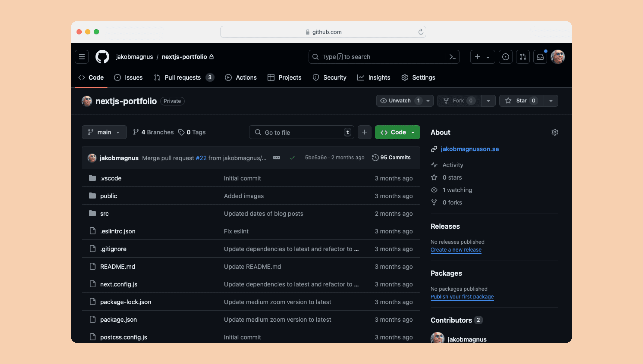The image size is (643, 364).
Task: Open the package.json file
Action: (x=118, y=319)
